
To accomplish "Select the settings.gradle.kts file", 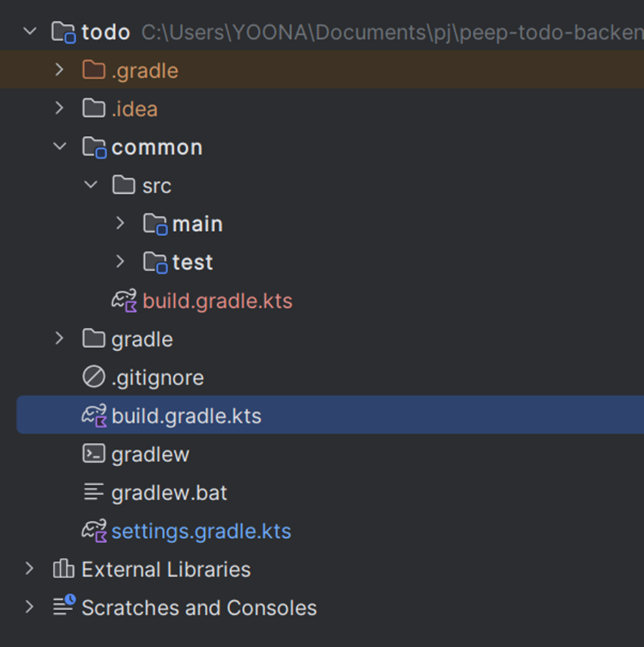I will pyautogui.click(x=201, y=531).
